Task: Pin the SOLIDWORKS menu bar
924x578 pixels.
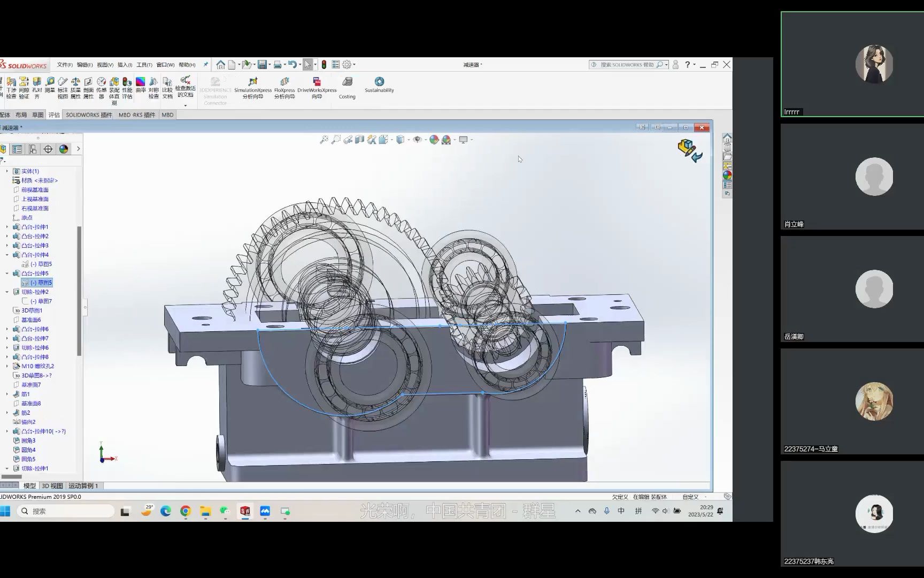Action: [x=206, y=65]
